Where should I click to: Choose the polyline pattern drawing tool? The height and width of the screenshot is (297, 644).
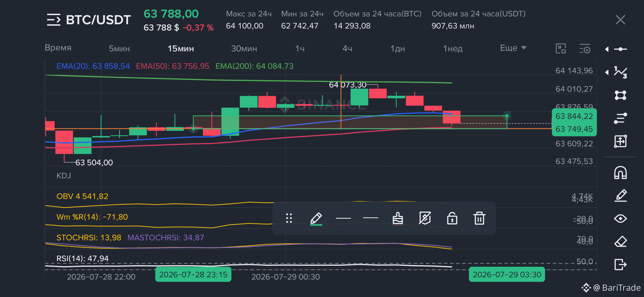pyautogui.click(x=621, y=72)
